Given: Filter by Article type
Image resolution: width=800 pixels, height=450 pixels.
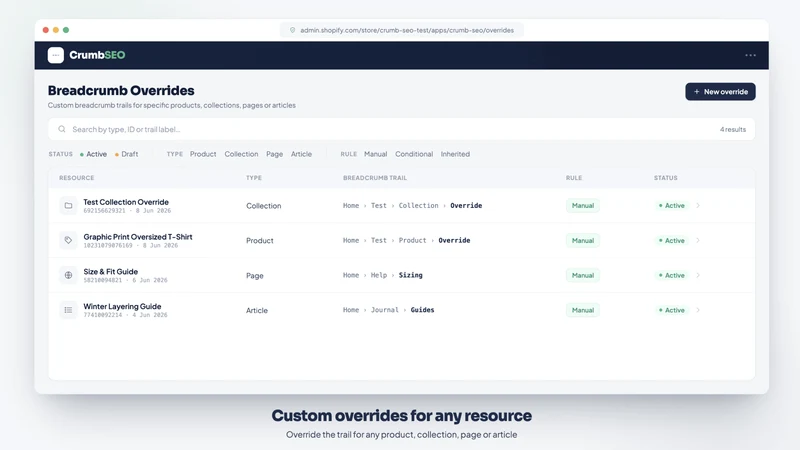Looking at the screenshot, I should pyautogui.click(x=301, y=154).
